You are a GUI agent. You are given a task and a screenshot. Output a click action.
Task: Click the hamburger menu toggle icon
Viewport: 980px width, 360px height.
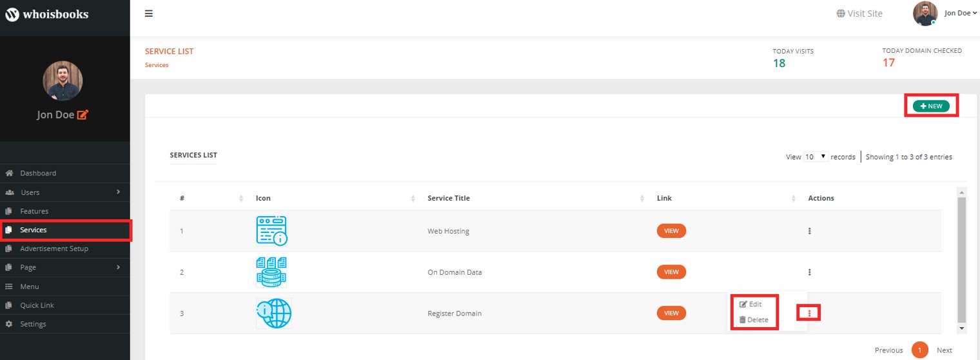[x=149, y=14]
